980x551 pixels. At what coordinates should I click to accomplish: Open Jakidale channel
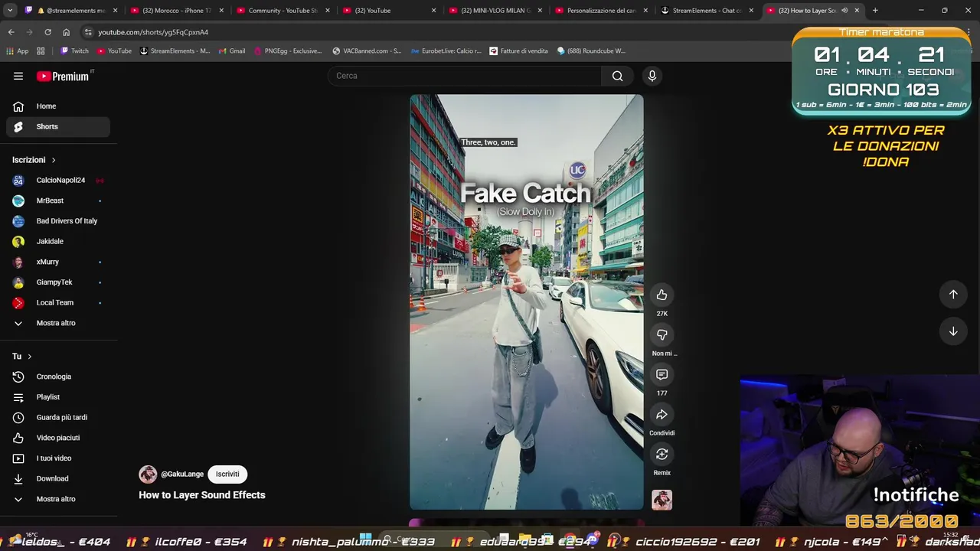click(58, 242)
